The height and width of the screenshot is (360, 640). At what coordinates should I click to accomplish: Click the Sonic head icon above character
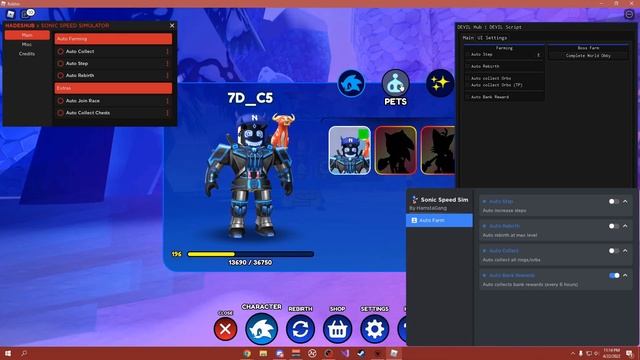[351, 83]
